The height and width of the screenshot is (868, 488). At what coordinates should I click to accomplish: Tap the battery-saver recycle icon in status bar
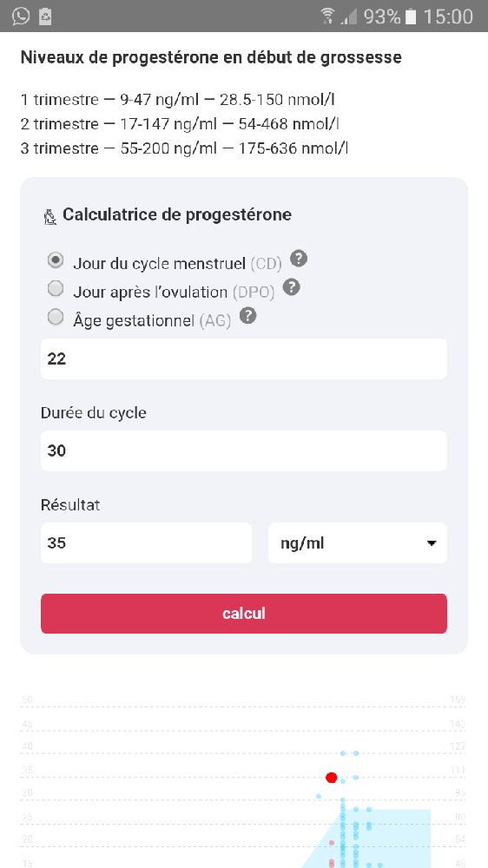pyautogui.click(x=45, y=16)
